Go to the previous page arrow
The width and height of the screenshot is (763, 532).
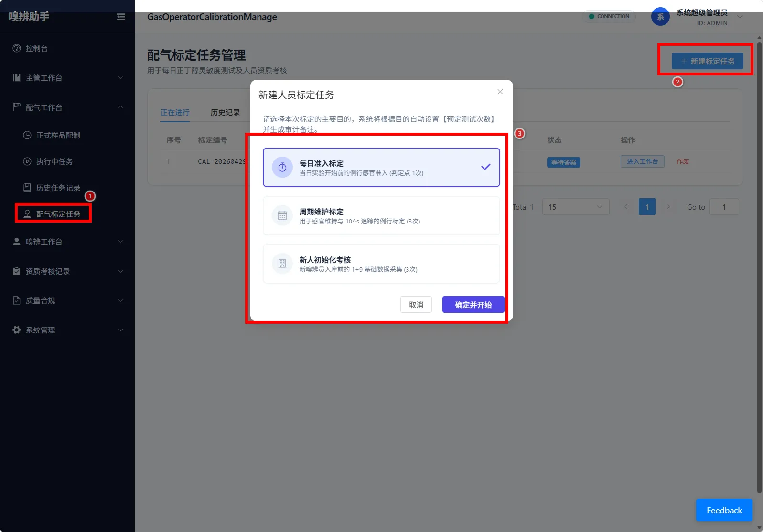pyautogui.click(x=626, y=207)
